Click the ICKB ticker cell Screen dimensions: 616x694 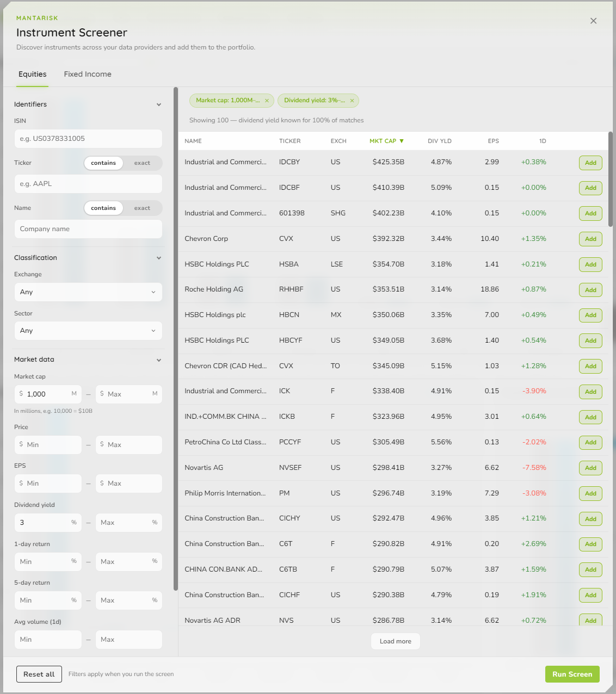point(287,417)
